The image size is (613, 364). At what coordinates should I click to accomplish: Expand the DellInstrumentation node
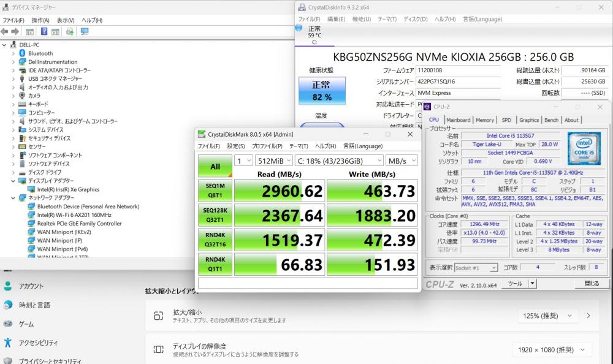pyautogui.click(x=13, y=62)
